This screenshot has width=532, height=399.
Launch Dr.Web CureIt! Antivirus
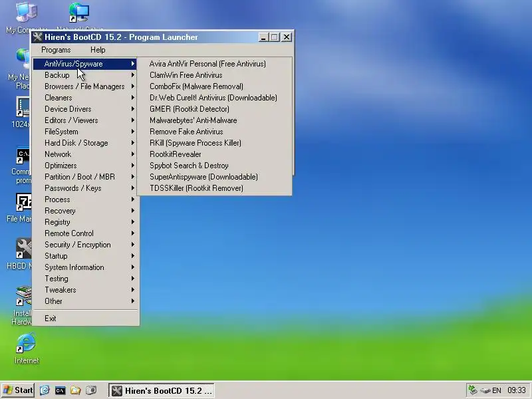click(x=214, y=98)
